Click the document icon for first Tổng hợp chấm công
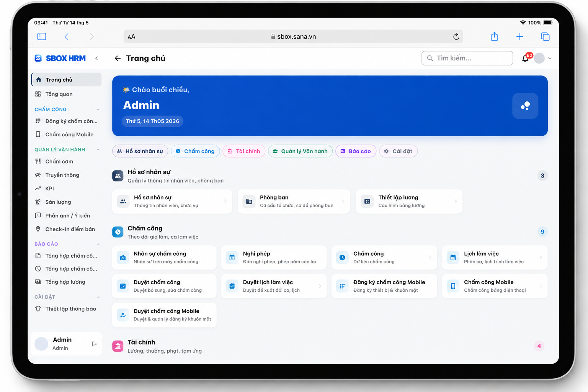 38,256
